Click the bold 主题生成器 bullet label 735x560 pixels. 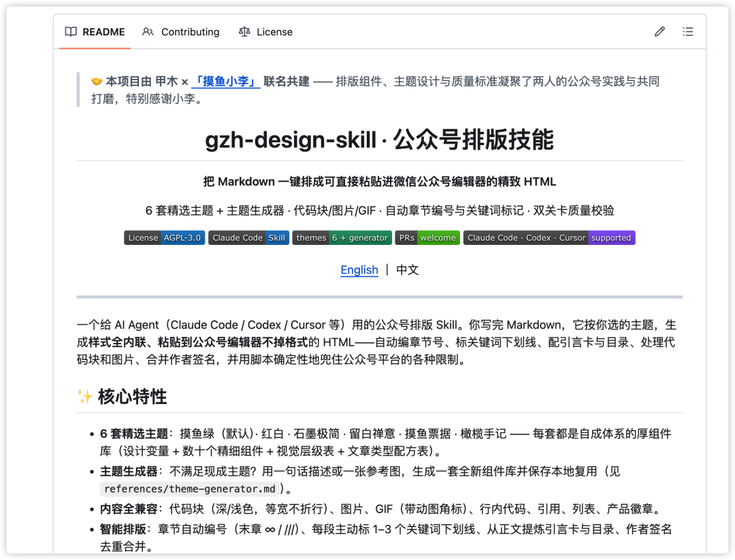coord(129,472)
